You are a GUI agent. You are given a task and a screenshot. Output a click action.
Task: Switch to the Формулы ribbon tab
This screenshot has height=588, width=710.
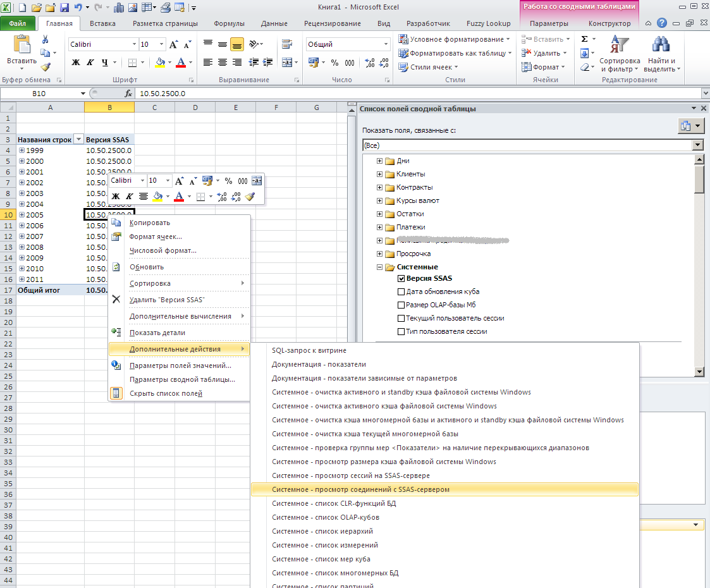(x=229, y=23)
